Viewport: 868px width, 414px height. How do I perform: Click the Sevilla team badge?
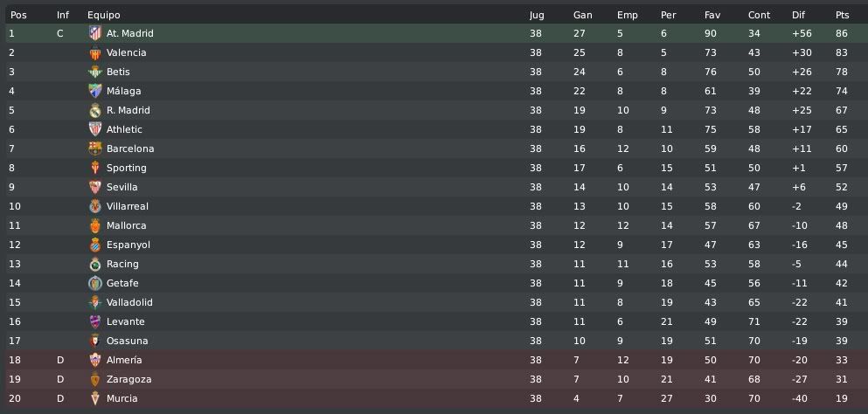pyautogui.click(x=95, y=187)
